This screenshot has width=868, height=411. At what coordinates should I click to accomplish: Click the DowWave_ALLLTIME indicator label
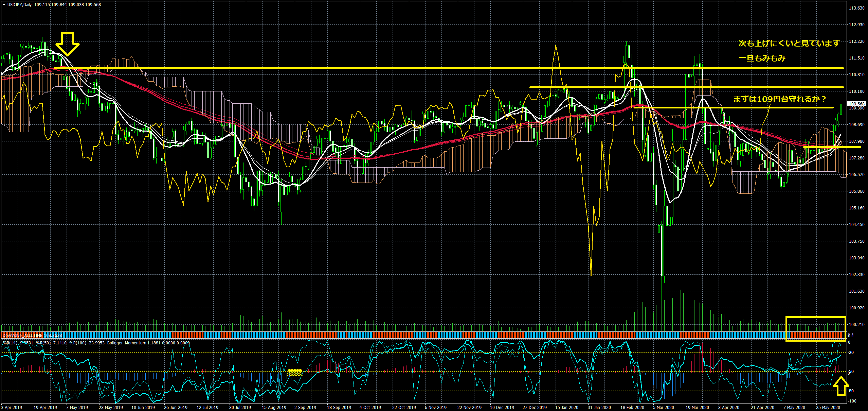click(22, 335)
